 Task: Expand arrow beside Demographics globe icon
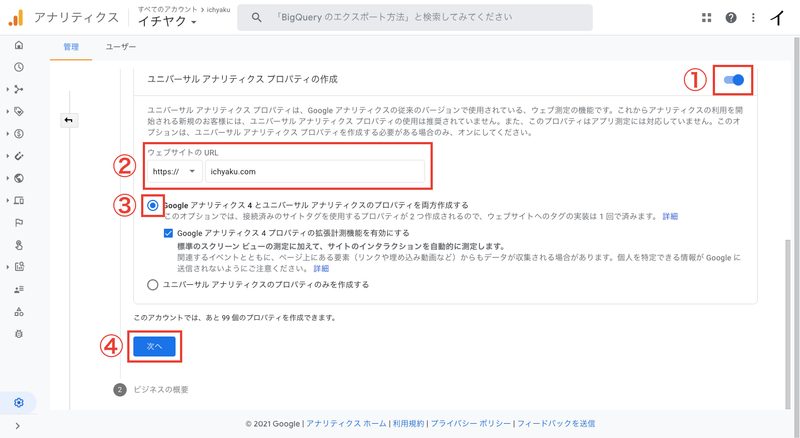[x=8, y=178]
